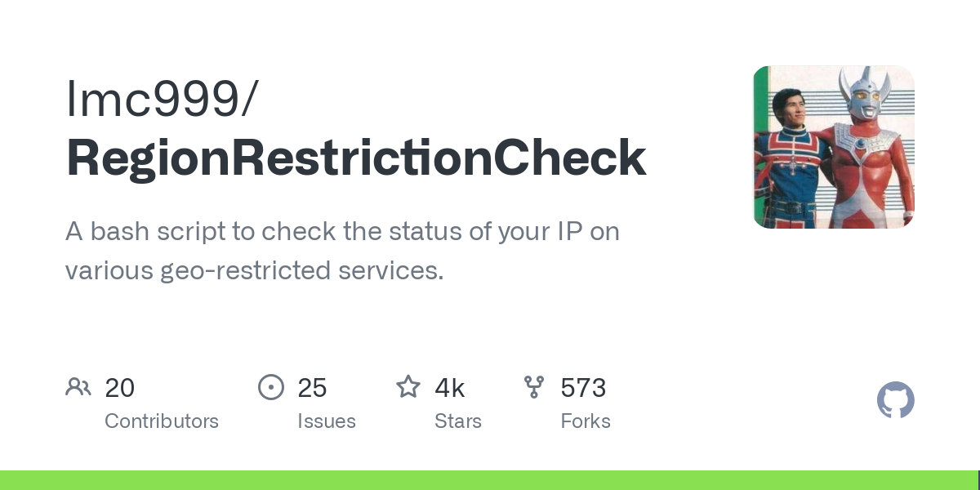Click the Contributors label
This screenshot has height=490, width=980.
[162, 421]
